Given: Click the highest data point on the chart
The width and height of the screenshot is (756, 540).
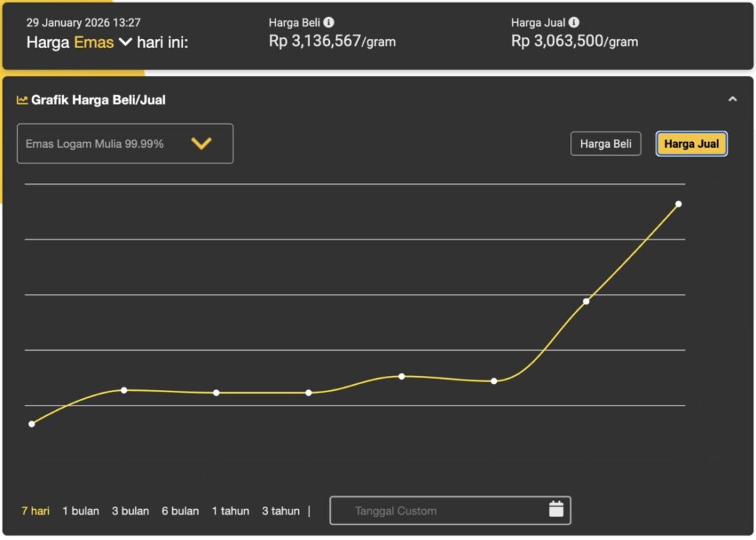Looking at the screenshot, I should [678, 204].
